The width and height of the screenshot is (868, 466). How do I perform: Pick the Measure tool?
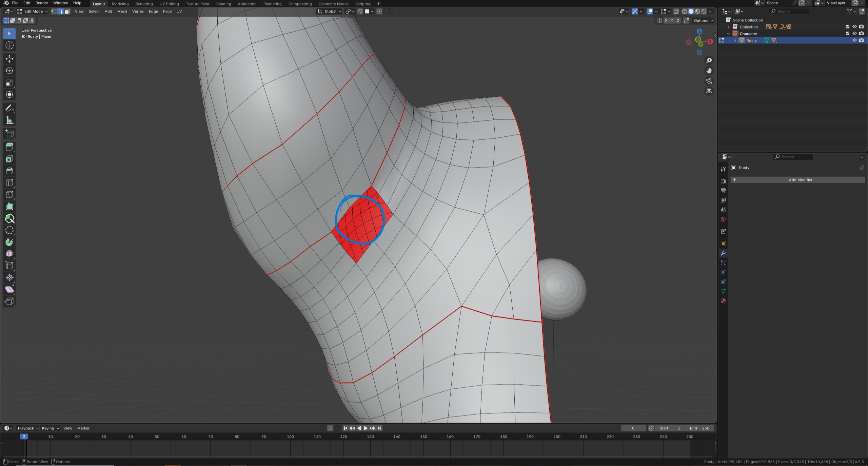point(9,120)
